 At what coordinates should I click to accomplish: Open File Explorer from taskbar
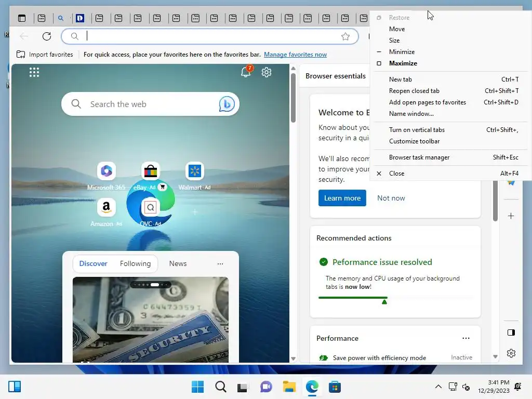(x=289, y=387)
